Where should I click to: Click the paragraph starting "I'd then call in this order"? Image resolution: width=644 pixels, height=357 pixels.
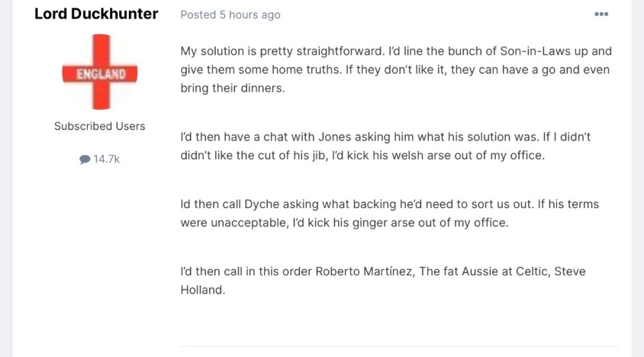coord(383,280)
